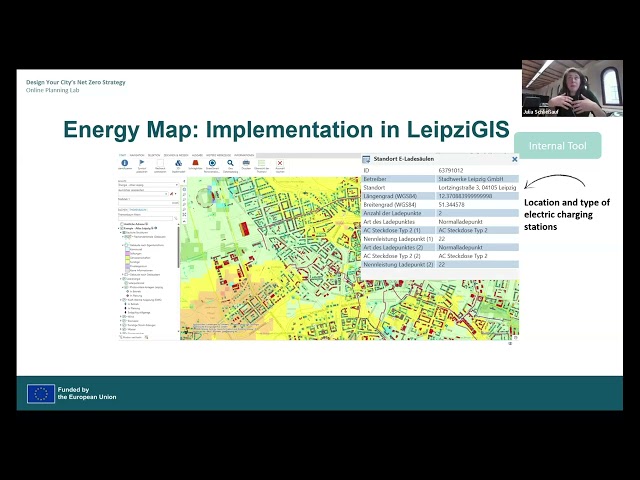Toggle the Wind layer checkbox
The width and height of the screenshot is (640, 480).
(124, 316)
